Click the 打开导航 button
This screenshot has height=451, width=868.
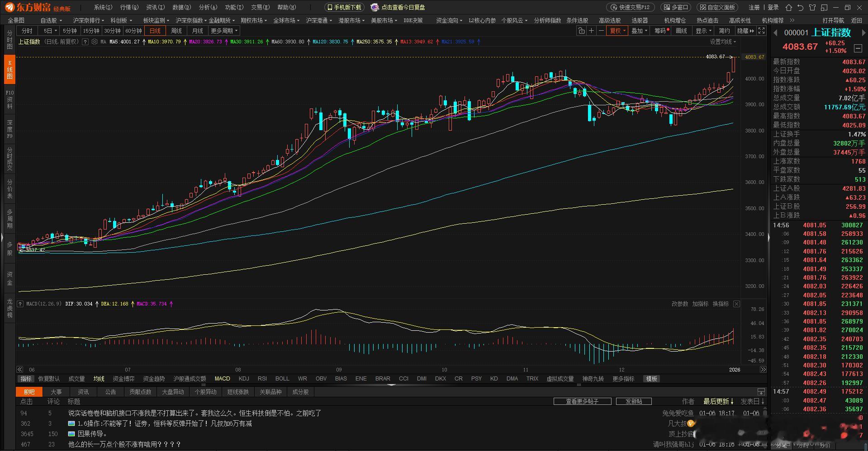pyautogui.click(x=833, y=20)
